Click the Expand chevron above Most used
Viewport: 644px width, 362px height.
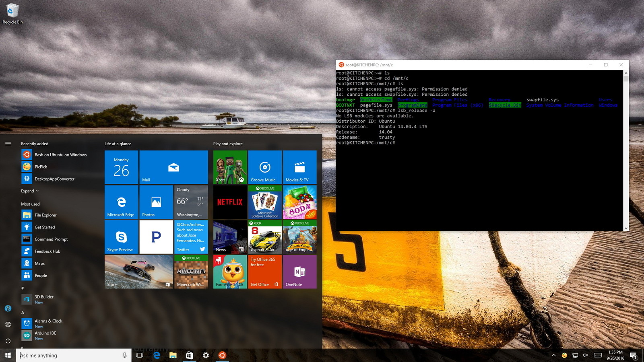(29, 191)
